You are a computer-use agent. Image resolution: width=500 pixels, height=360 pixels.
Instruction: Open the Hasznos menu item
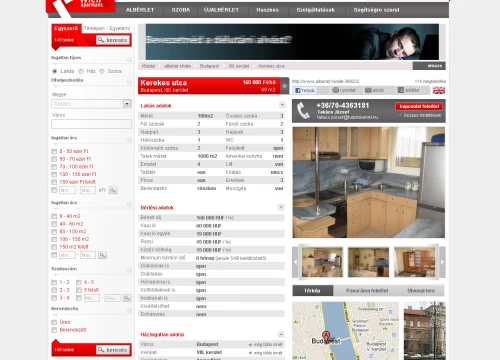(267, 10)
